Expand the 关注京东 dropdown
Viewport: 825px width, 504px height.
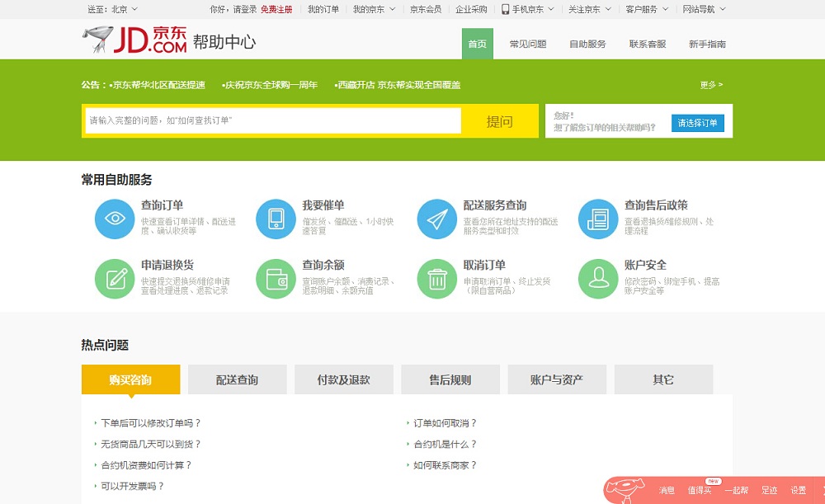tap(590, 9)
